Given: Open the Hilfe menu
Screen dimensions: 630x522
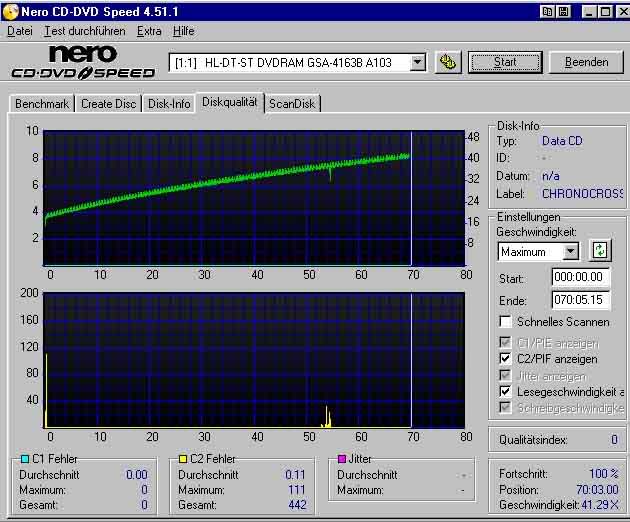Looking at the screenshot, I should [184, 31].
